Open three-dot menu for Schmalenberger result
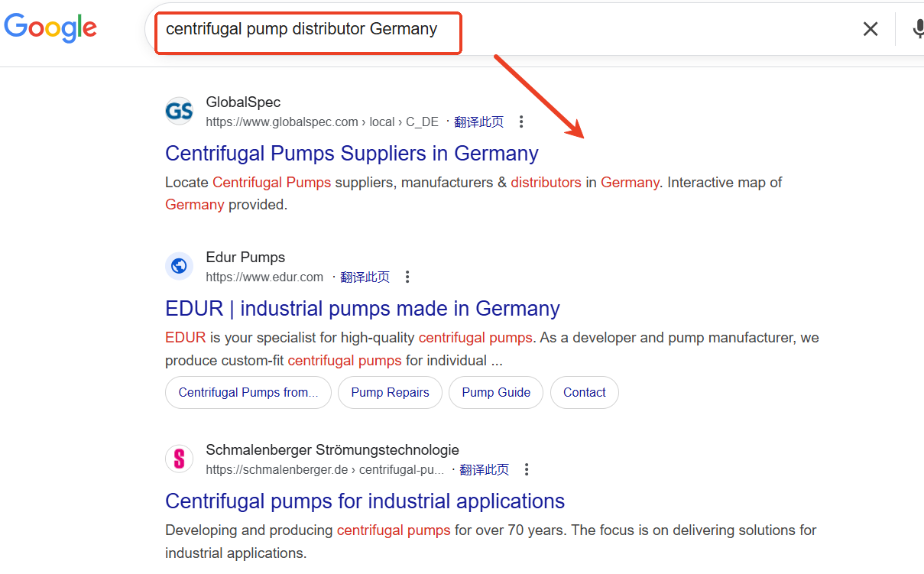This screenshot has height=574, width=924. 527,469
